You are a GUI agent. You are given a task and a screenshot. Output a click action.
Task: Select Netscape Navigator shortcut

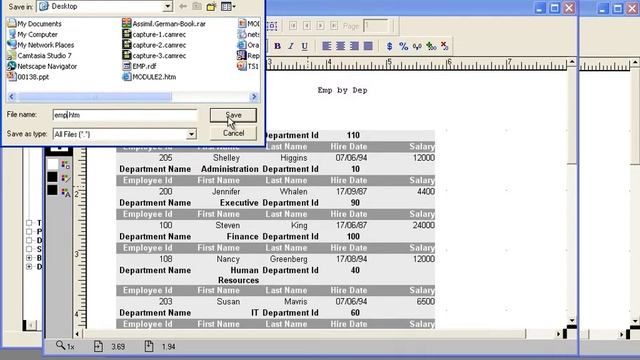[x=42, y=66]
